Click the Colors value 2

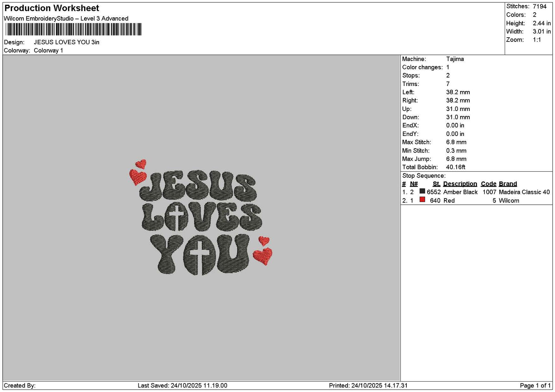[x=535, y=15]
